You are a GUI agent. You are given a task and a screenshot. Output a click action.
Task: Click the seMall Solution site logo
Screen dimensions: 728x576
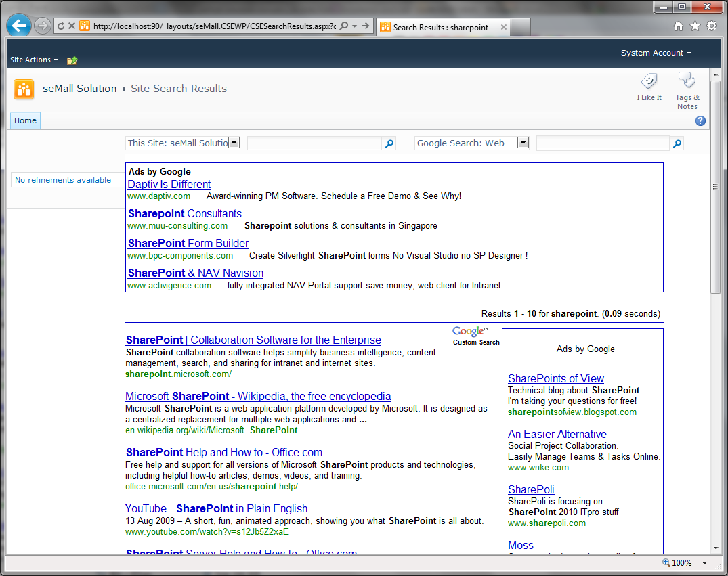tap(24, 89)
